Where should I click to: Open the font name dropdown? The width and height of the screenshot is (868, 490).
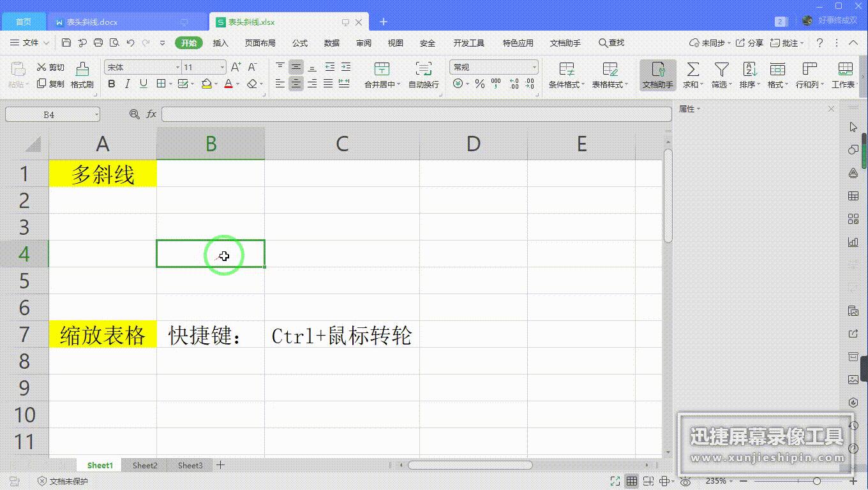[x=177, y=66]
